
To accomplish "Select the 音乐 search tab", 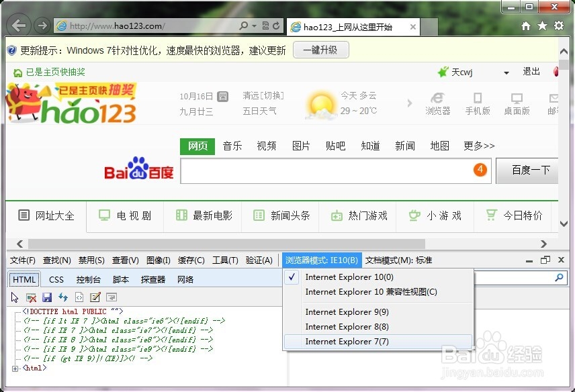I will point(232,146).
